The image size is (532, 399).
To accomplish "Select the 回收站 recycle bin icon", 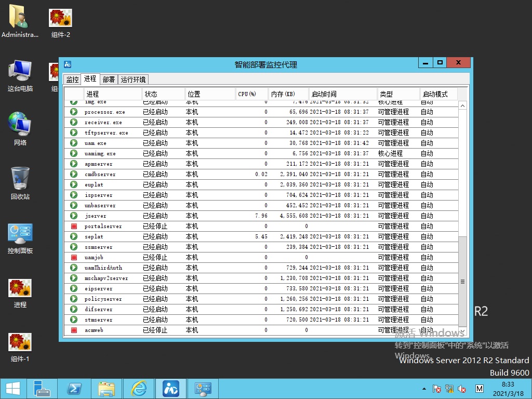I will (20, 183).
